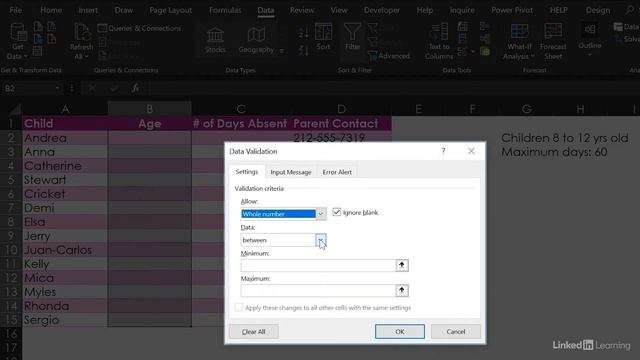The image size is (640, 360).
Task: Click inside the Minimum input field
Action: click(318, 265)
